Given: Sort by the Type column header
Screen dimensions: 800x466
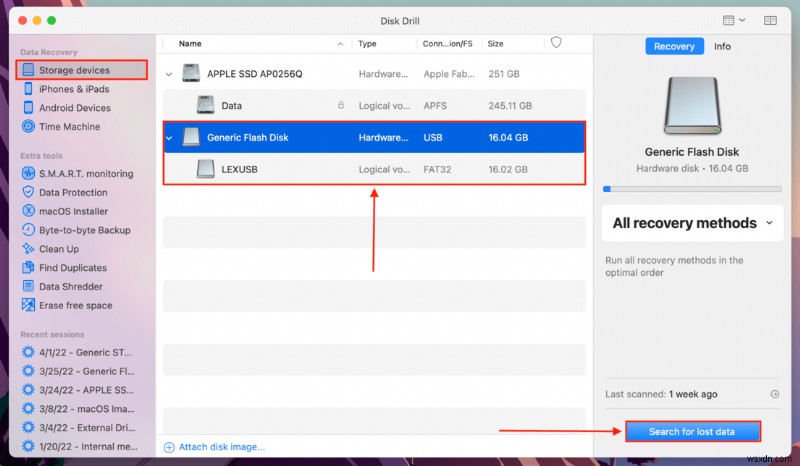Looking at the screenshot, I should click(367, 44).
